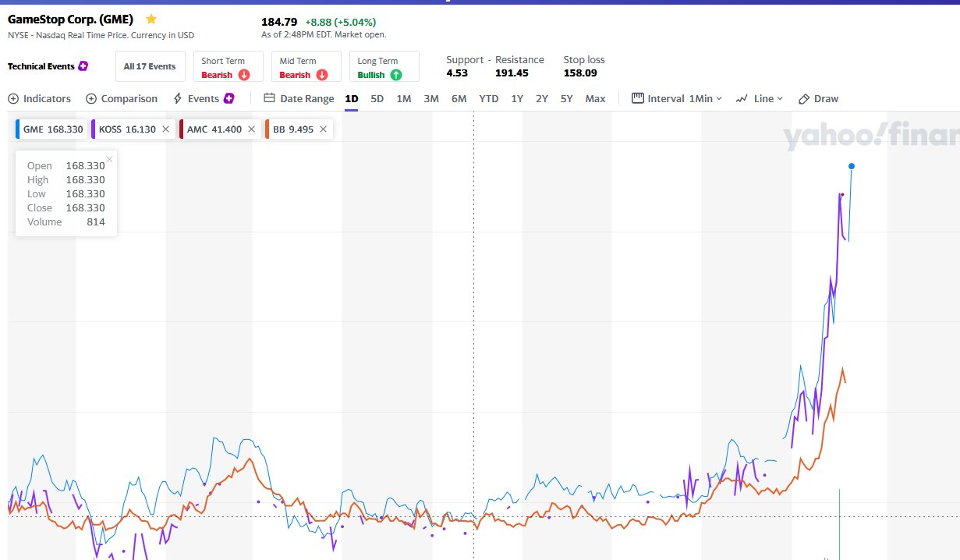Viewport: 960px width, 560px height.
Task: Click the High 168.330 row in tooltip
Action: pyautogui.click(x=66, y=180)
